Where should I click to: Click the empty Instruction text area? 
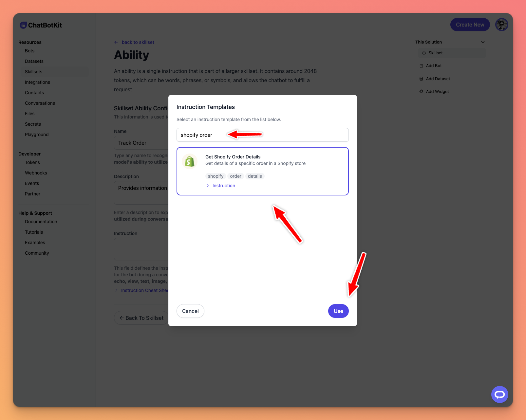[141, 249]
